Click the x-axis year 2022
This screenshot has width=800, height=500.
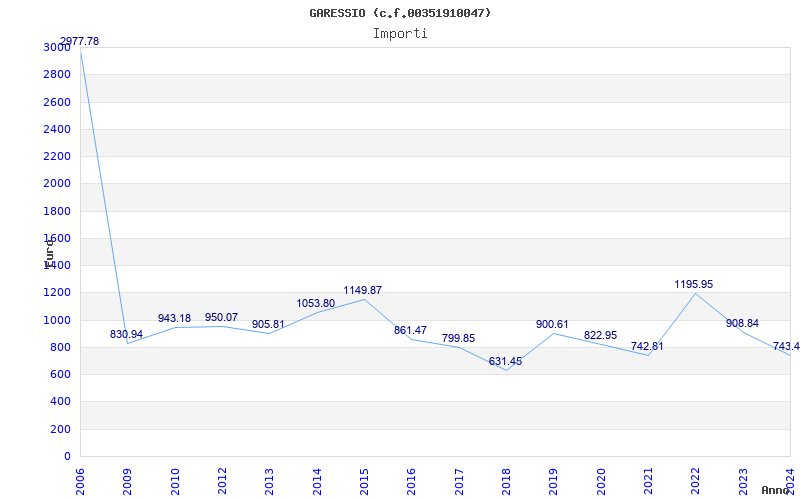coord(695,481)
